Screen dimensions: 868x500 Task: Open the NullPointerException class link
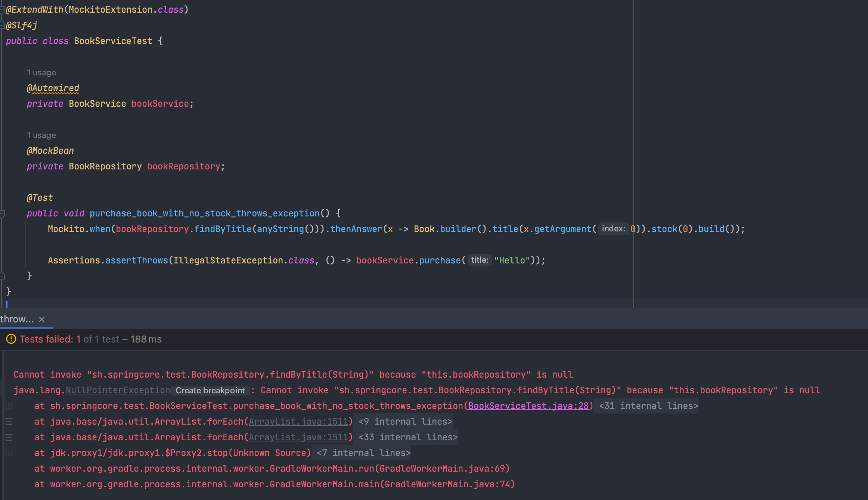point(118,390)
